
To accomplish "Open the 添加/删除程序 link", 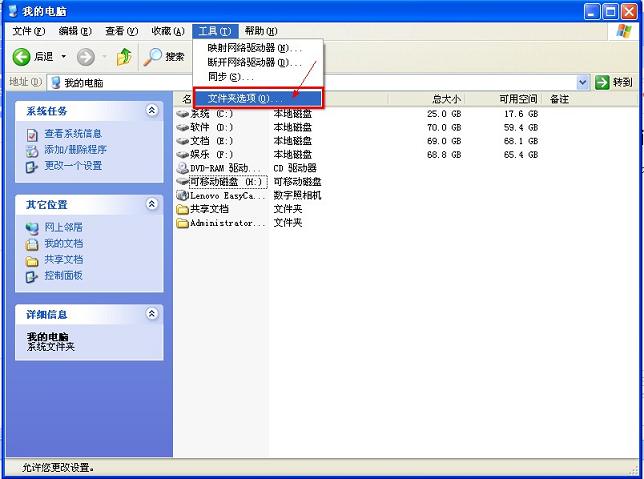I will [x=75, y=150].
